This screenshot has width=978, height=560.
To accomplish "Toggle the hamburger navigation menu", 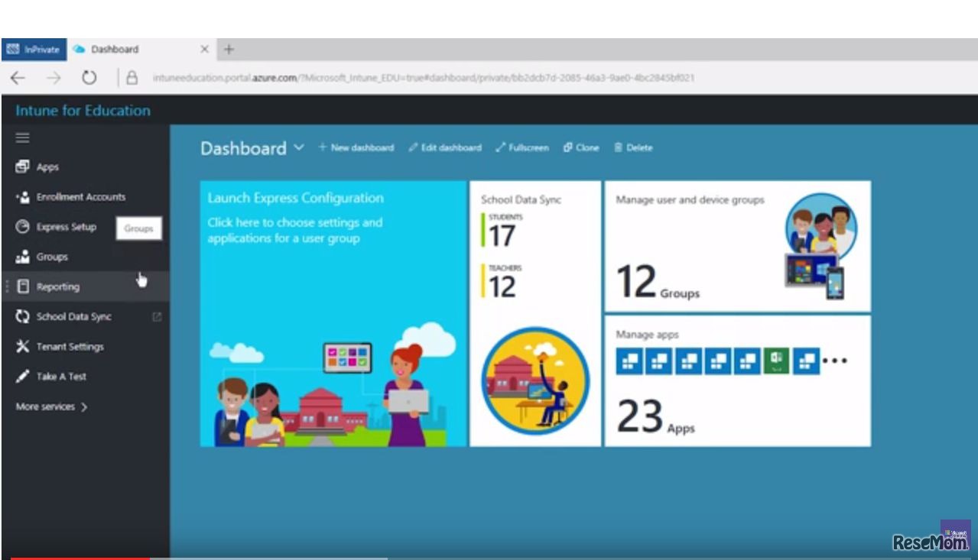I will coord(22,138).
